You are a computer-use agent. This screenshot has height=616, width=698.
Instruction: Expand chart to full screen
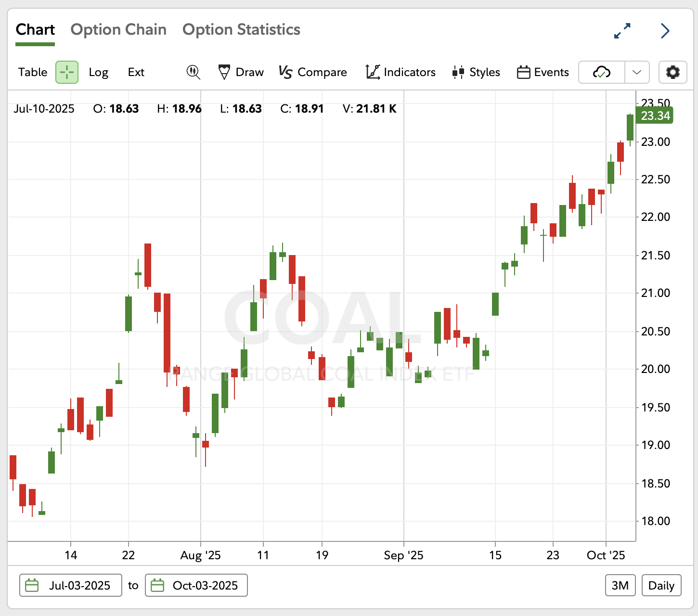(x=622, y=31)
